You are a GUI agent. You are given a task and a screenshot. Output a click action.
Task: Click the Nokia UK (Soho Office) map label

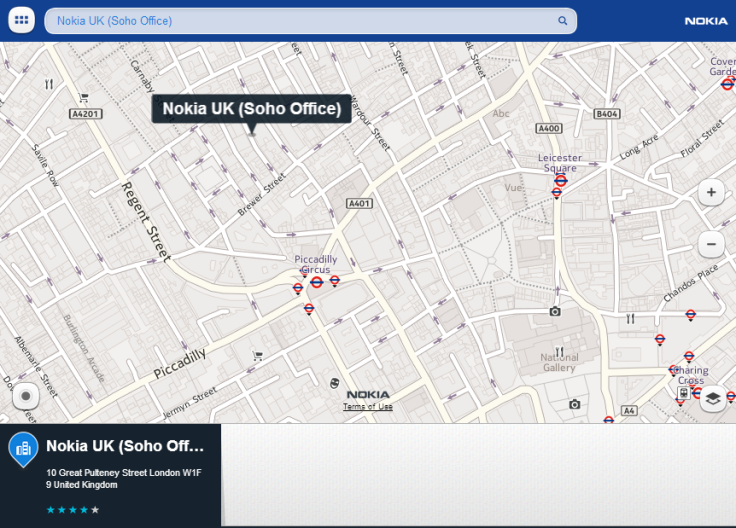(252, 108)
